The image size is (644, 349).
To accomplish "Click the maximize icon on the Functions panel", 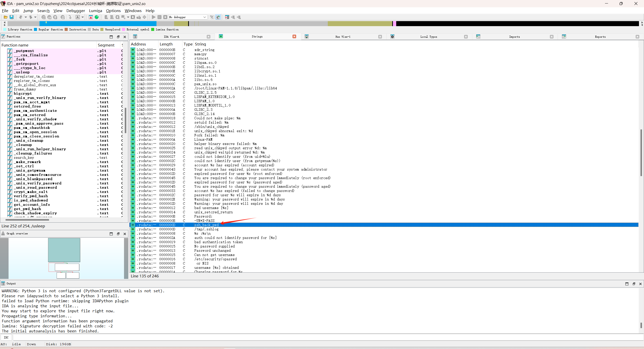I will (x=111, y=37).
